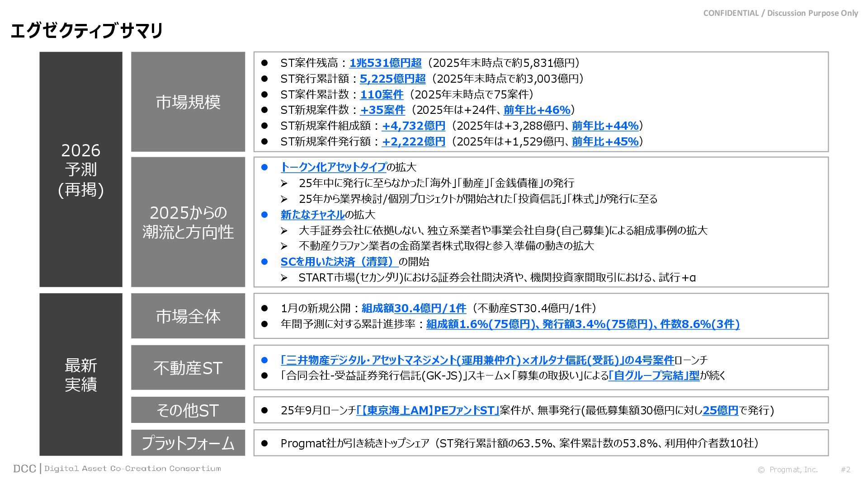The height and width of the screenshot is (488, 868).
Task: Click the 5,225億円超 underlined figure
Action: click(392, 79)
